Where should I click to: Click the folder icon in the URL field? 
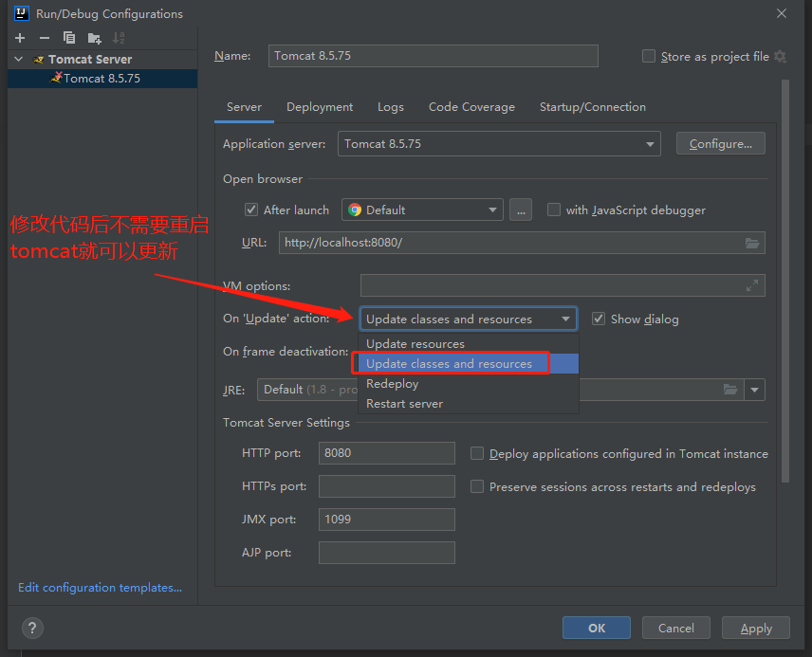point(752,243)
